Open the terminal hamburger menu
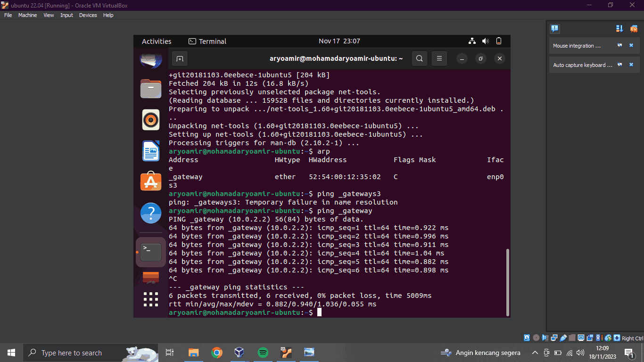644x362 pixels. tap(439, 59)
